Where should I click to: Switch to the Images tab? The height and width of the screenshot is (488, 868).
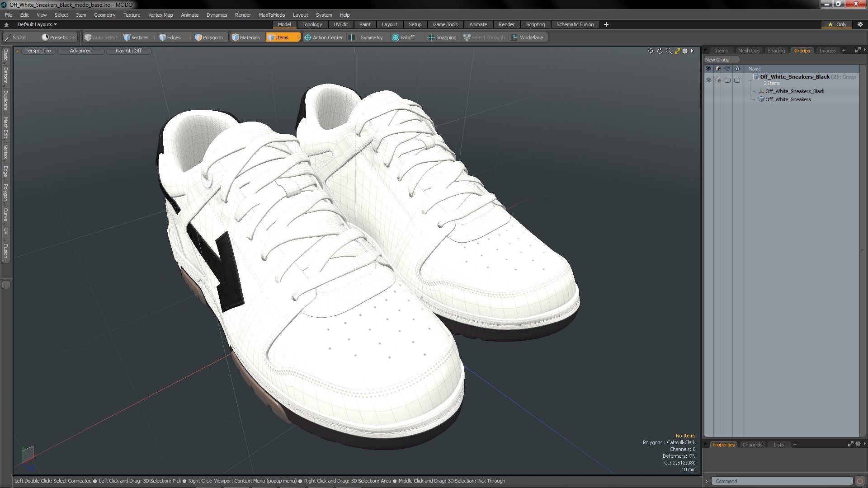(827, 51)
